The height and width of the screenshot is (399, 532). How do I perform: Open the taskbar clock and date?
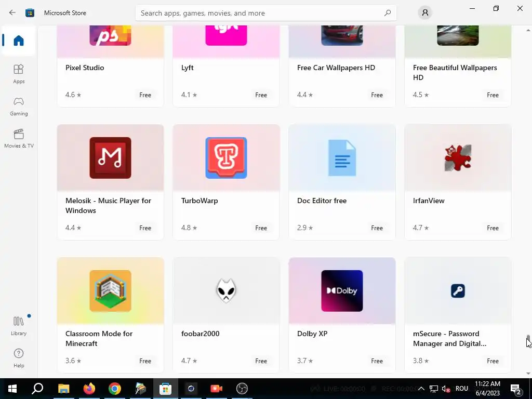click(487, 389)
